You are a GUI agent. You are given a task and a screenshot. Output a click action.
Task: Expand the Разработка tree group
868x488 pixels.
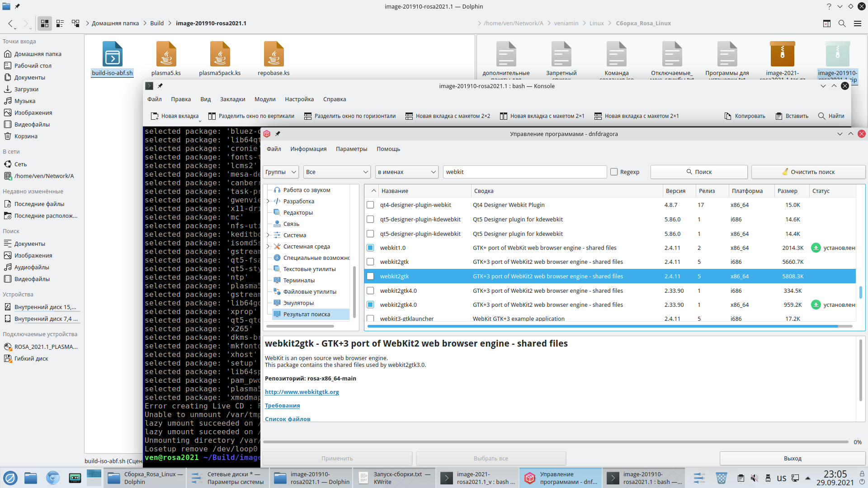click(x=268, y=202)
